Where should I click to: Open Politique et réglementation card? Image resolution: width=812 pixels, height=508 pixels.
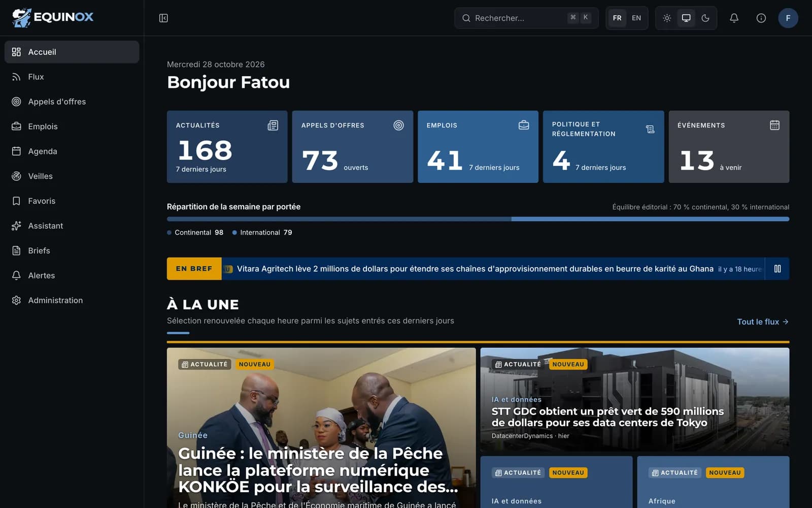(603, 147)
